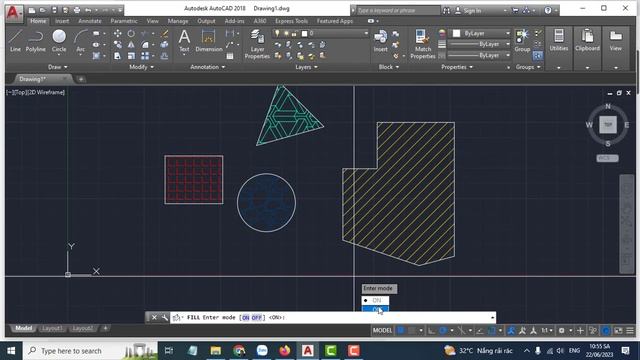Select the Polyline tool

(x=36, y=40)
